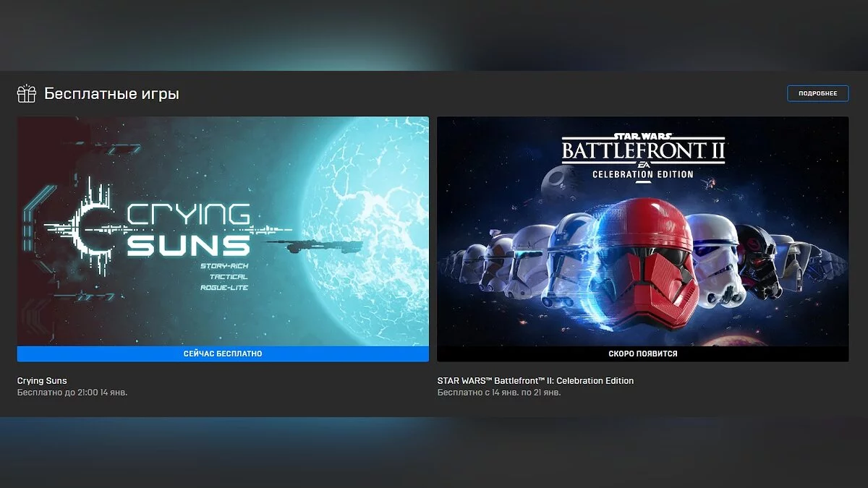Click "Бесплатно до 21:00 14 янв." text
This screenshot has width=868, height=488.
[72, 393]
